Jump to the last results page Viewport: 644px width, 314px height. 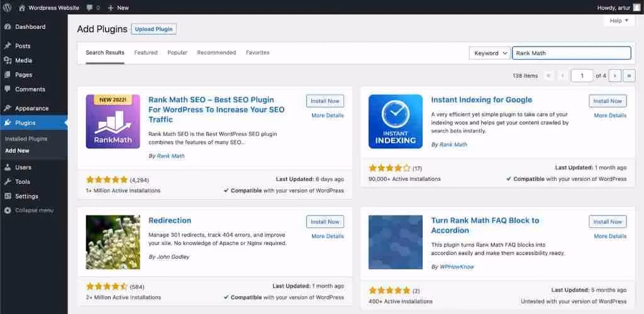(629, 75)
